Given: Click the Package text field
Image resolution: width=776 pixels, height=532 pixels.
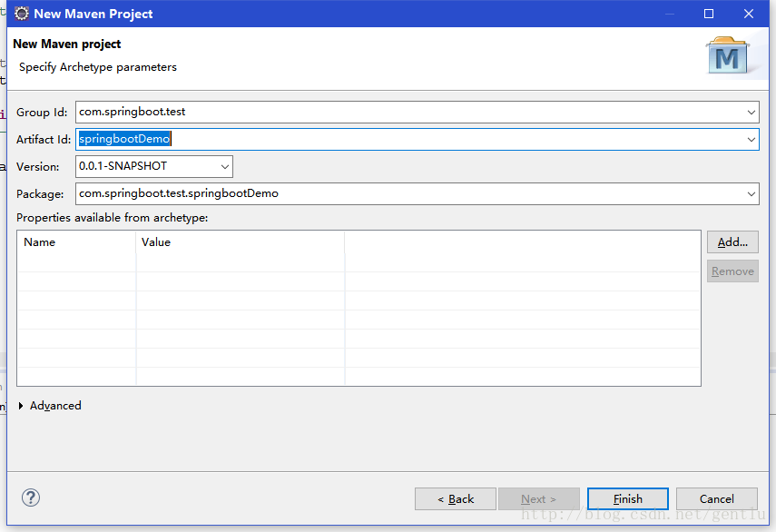Looking at the screenshot, I should point(417,194).
